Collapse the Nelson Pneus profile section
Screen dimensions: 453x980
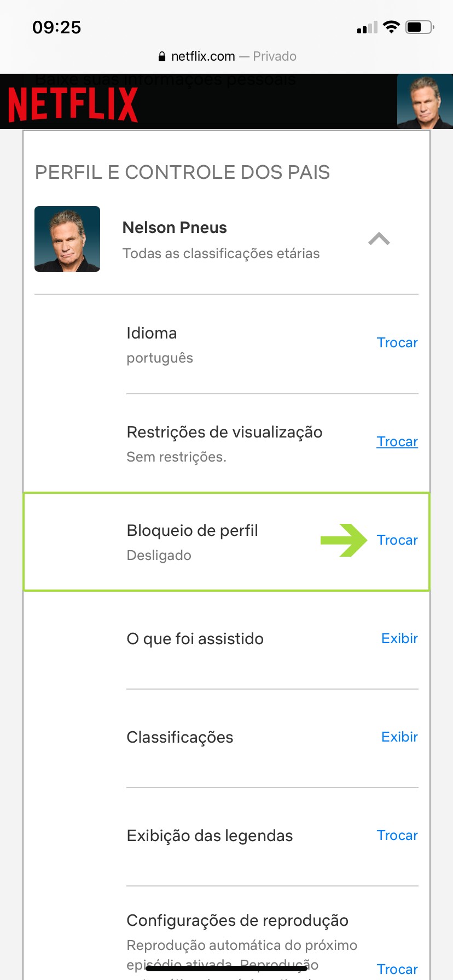(379, 239)
